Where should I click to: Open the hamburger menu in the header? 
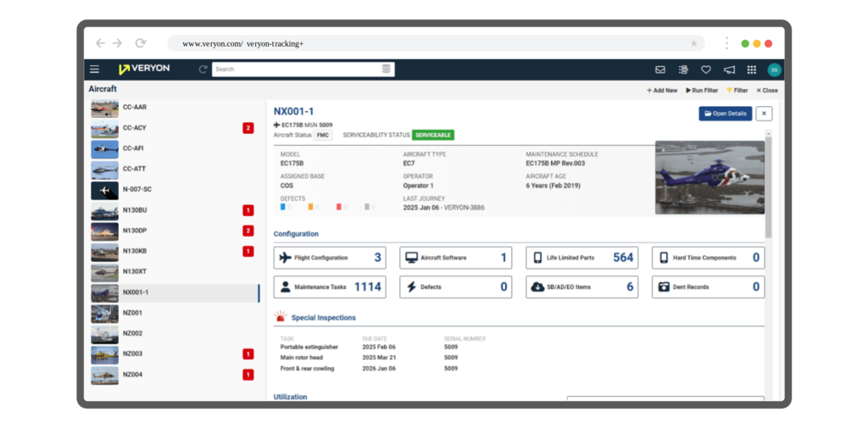coord(94,70)
